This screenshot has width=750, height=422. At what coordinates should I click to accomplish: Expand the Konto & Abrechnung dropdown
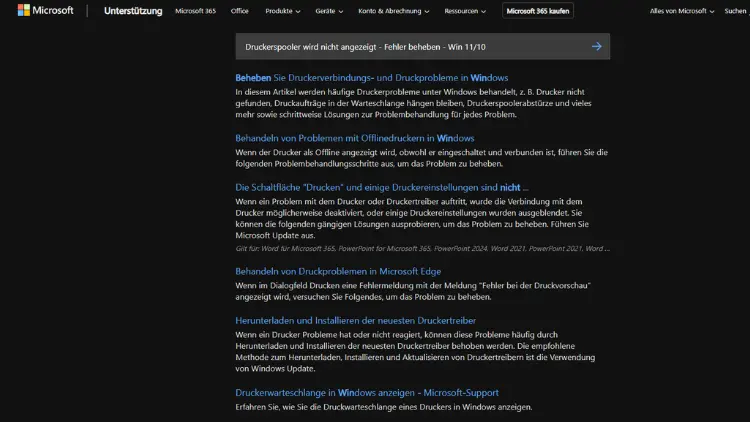click(x=394, y=11)
